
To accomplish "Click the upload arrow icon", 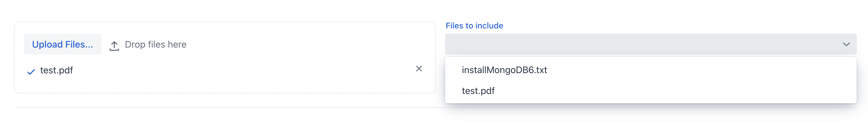I will tap(114, 46).
